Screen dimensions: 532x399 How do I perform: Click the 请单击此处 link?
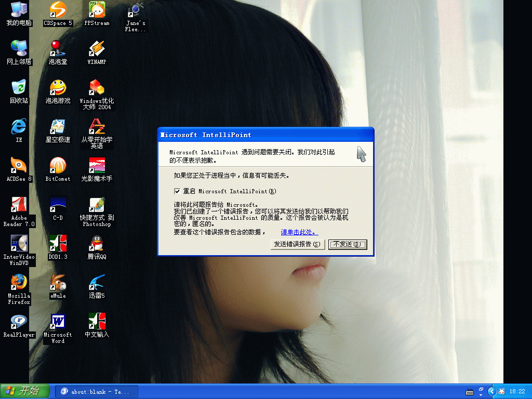click(x=299, y=232)
